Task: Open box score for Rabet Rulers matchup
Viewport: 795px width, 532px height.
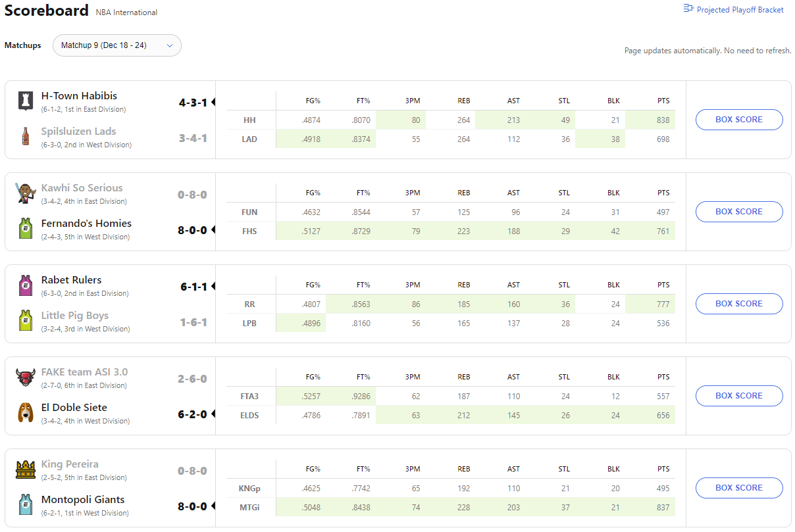Action: pyautogui.click(x=738, y=304)
